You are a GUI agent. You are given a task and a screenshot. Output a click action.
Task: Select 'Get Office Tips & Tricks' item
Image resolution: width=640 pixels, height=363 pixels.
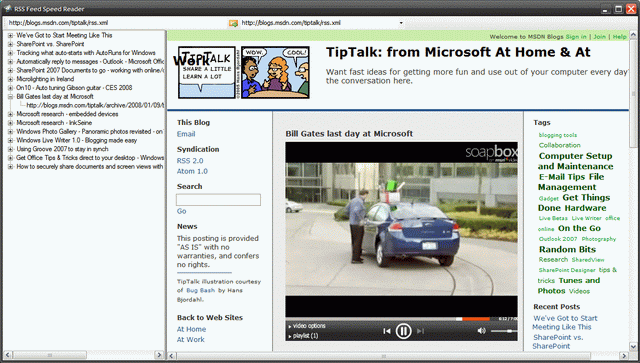[x=90, y=158]
